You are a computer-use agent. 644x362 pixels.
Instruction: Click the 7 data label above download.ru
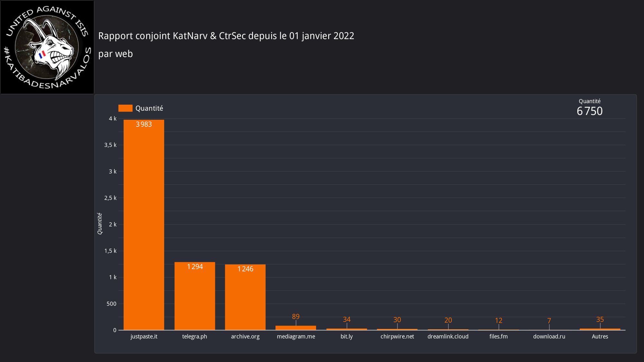[549, 321]
